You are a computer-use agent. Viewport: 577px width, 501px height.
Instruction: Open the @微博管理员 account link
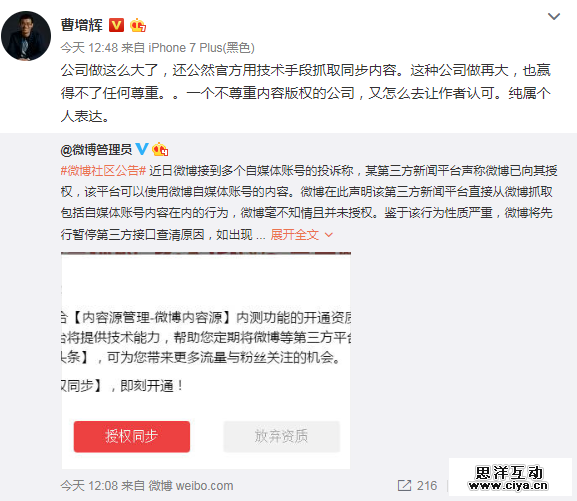96,149
